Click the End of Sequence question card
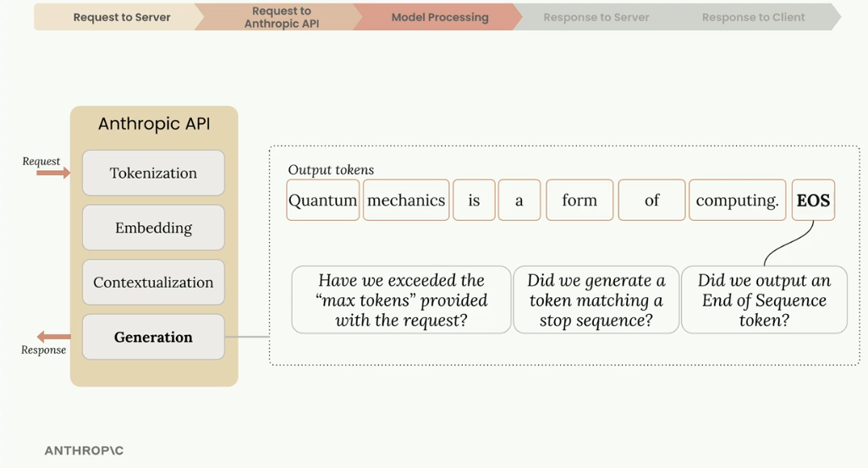 (764, 300)
